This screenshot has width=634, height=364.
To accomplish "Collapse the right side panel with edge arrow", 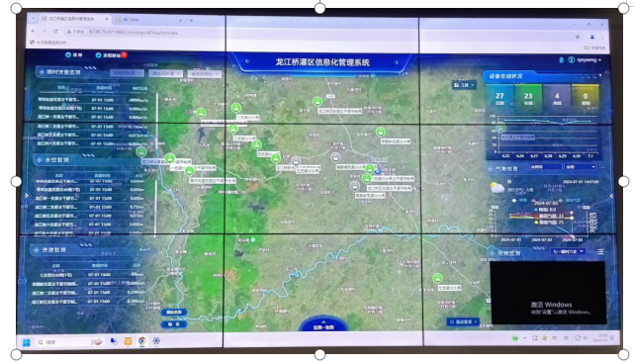I will (611, 196).
